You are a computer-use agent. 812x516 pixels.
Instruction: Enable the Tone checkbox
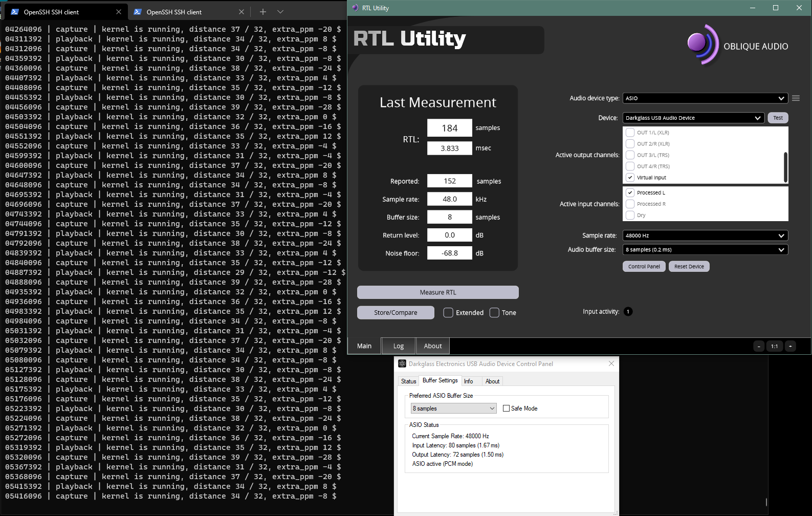pyautogui.click(x=494, y=313)
